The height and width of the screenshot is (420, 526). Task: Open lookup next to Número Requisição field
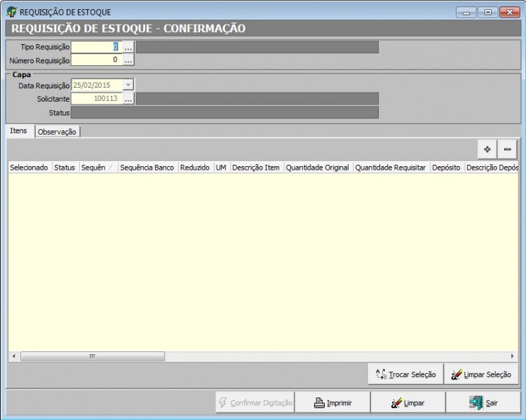128,60
